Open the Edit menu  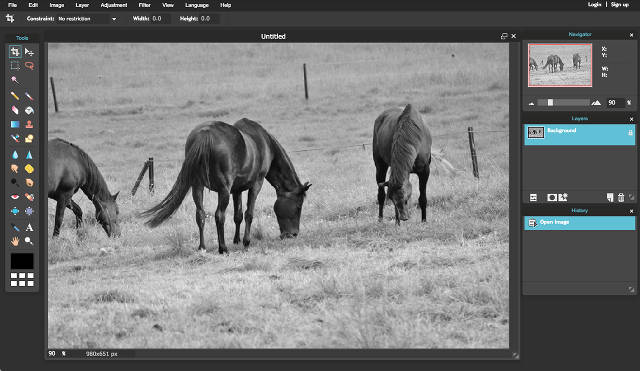point(33,5)
